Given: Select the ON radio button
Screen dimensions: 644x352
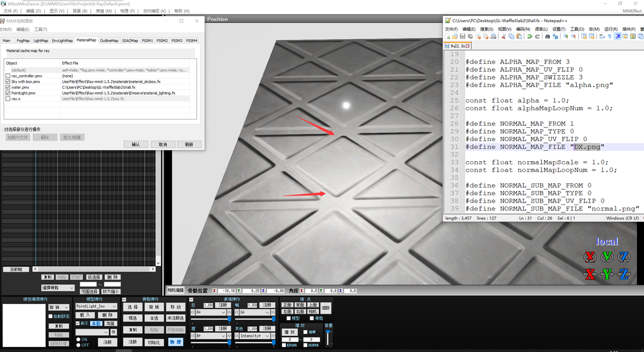Looking at the screenshot, I should tap(78, 340).
